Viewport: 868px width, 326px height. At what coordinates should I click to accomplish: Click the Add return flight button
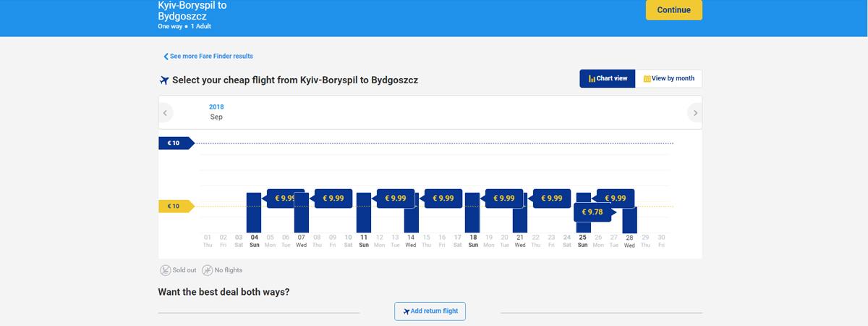click(430, 311)
